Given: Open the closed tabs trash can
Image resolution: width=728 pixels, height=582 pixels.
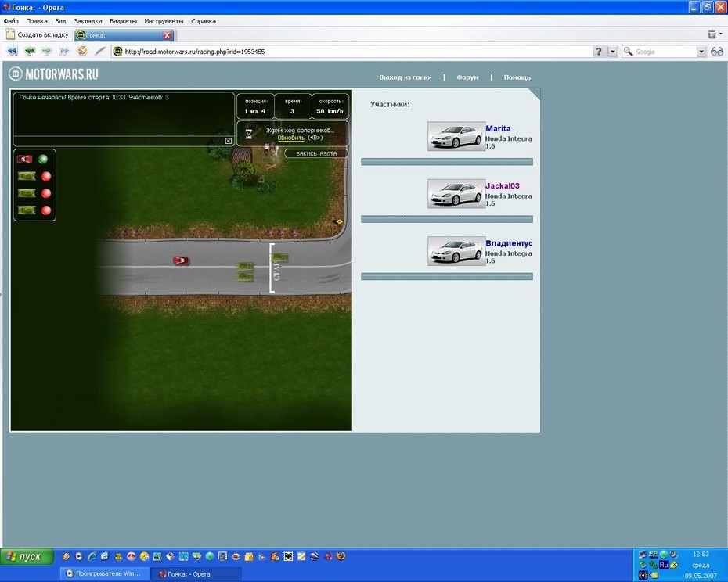Looking at the screenshot, I should point(712,34).
